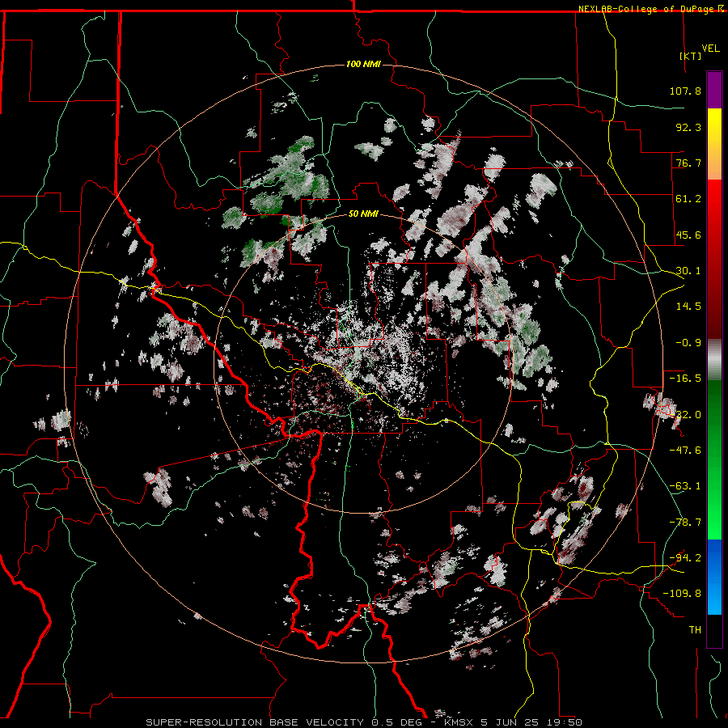Pick the yellow-orange segment of the velocity bar
This screenshot has width=728, height=728.
coord(714,144)
